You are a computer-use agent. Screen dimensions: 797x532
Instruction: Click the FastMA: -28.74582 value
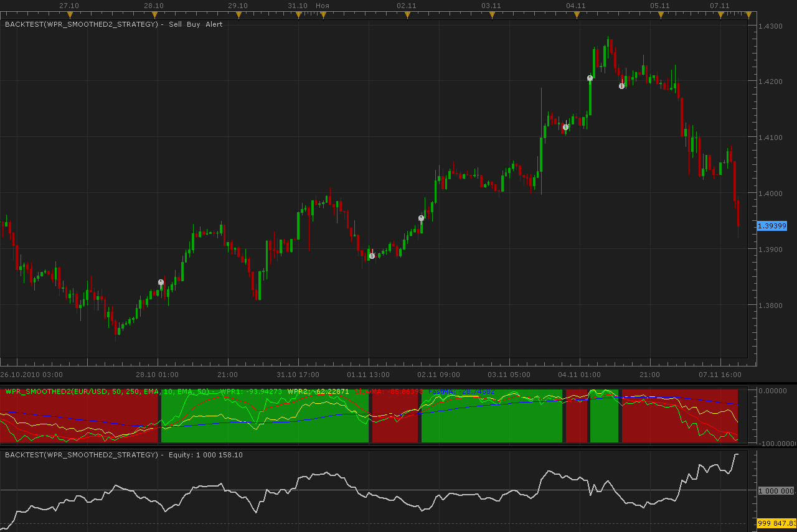pyautogui.click(x=462, y=391)
